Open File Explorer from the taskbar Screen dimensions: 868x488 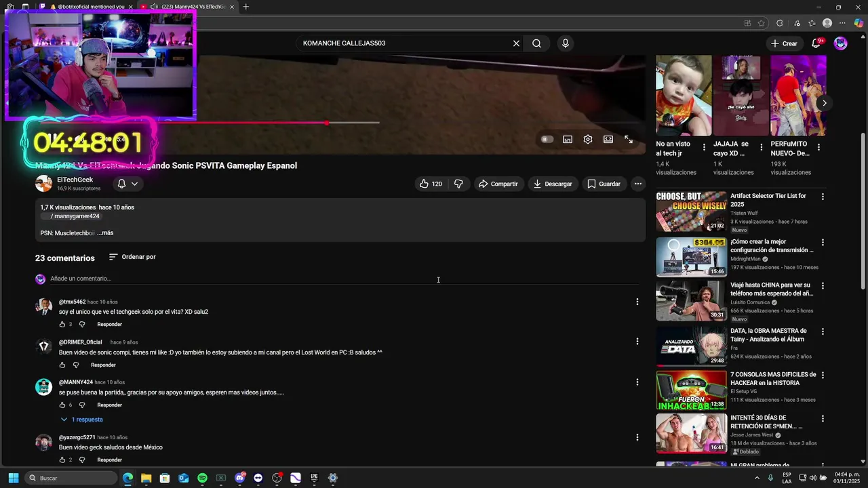point(146,478)
